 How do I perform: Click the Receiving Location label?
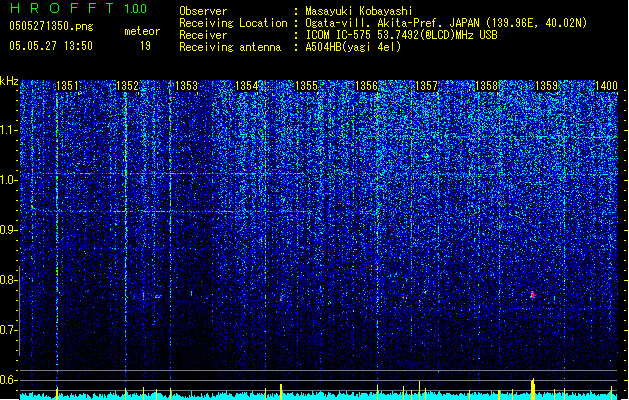tap(233, 23)
